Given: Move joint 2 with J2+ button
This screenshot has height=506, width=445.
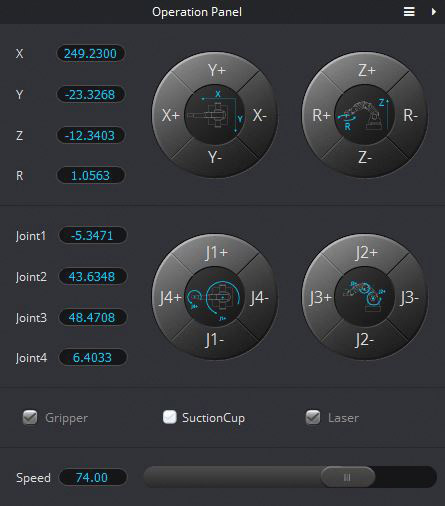Looking at the screenshot, I should coord(366,252).
